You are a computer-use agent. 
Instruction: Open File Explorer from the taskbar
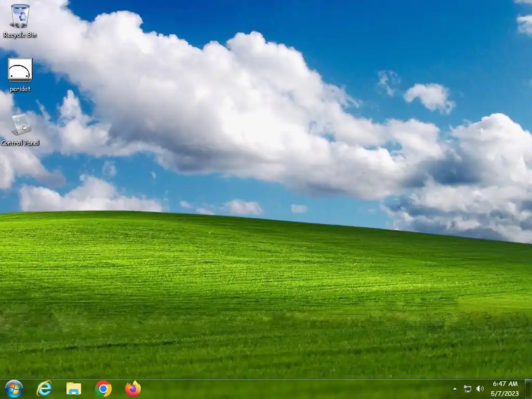(74, 389)
